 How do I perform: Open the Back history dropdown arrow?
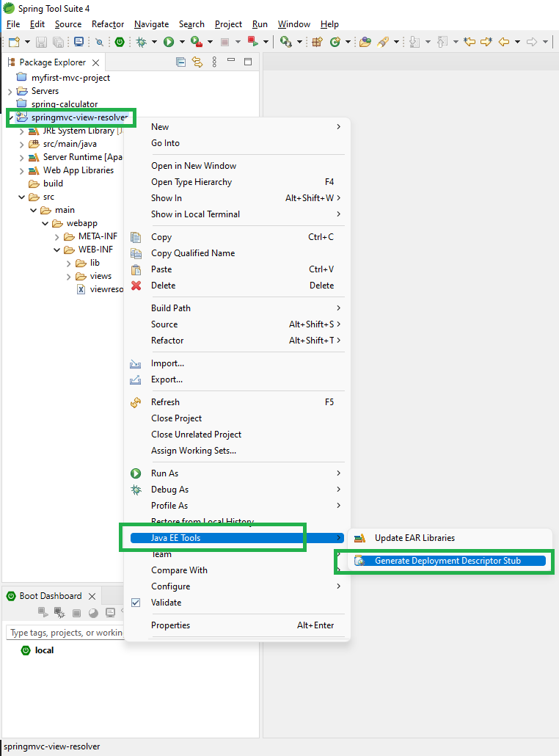(x=518, y=42)
